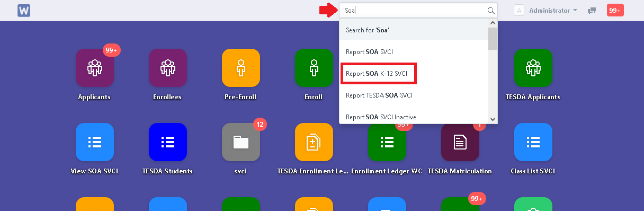Launch the orange Pre-Enroll icon
644x211 pixels.
pos(241,68)
